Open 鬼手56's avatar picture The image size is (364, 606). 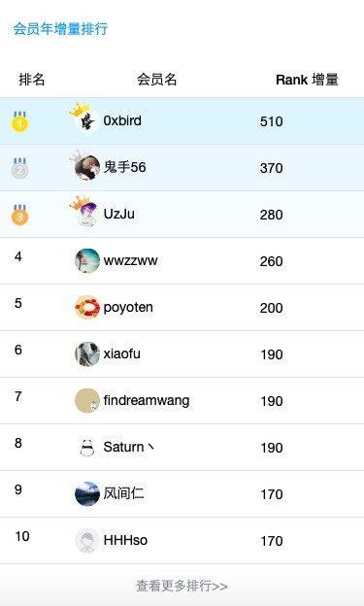point(86,166)
